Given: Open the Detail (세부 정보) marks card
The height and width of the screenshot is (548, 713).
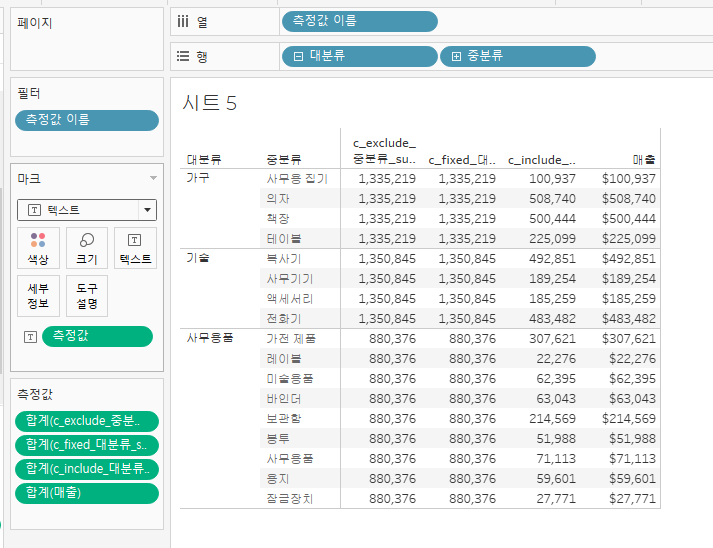Looking at the screenshot, I should click(38, 296).
